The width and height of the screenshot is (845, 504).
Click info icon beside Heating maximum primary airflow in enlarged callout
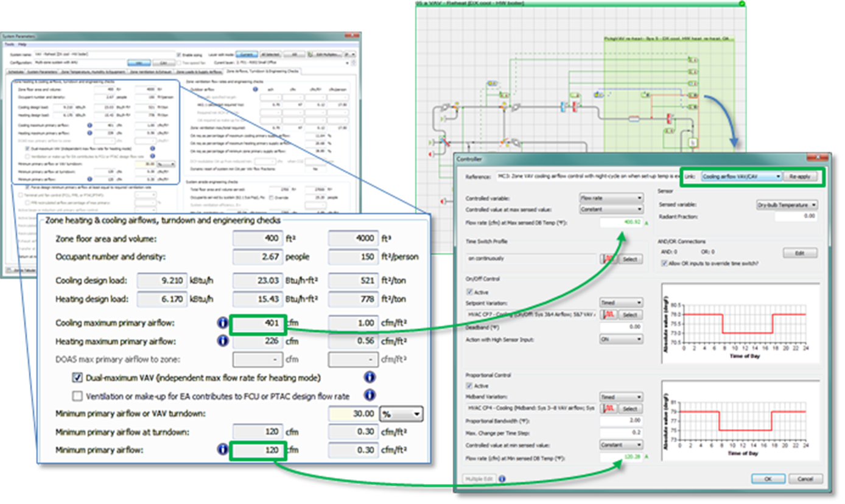223,341
